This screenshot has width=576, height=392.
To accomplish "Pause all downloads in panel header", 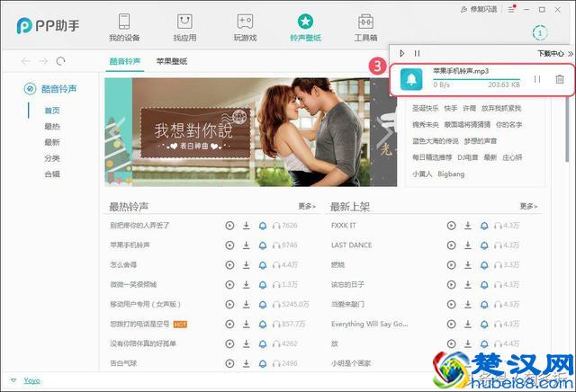I will coord(417,54).
